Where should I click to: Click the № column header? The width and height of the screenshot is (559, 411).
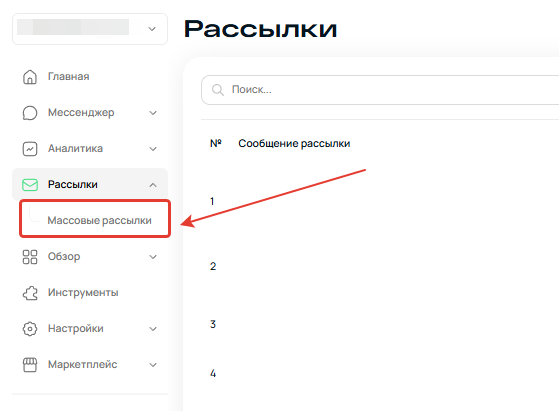tap(216, 143)
